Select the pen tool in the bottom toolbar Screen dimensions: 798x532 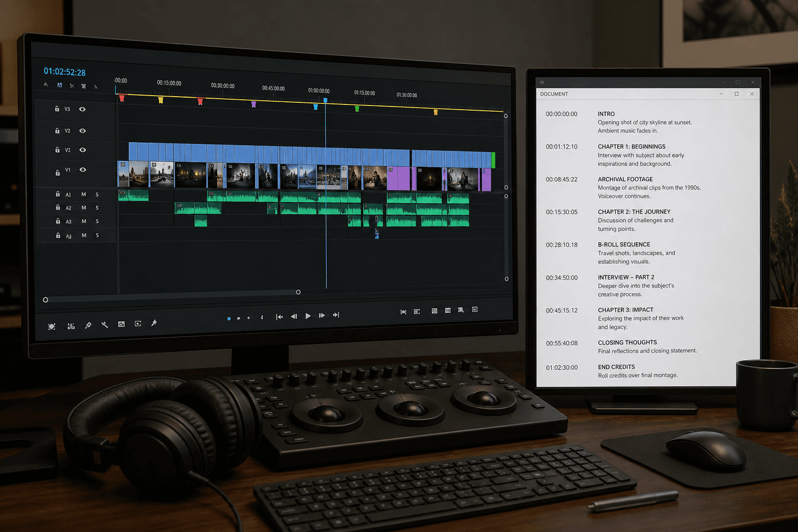(88, 325)
